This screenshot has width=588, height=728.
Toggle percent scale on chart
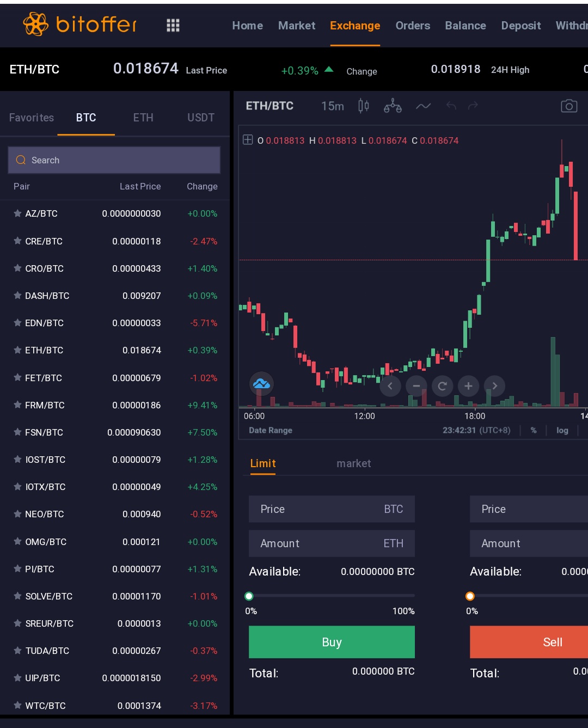click(x=534, y=430)
